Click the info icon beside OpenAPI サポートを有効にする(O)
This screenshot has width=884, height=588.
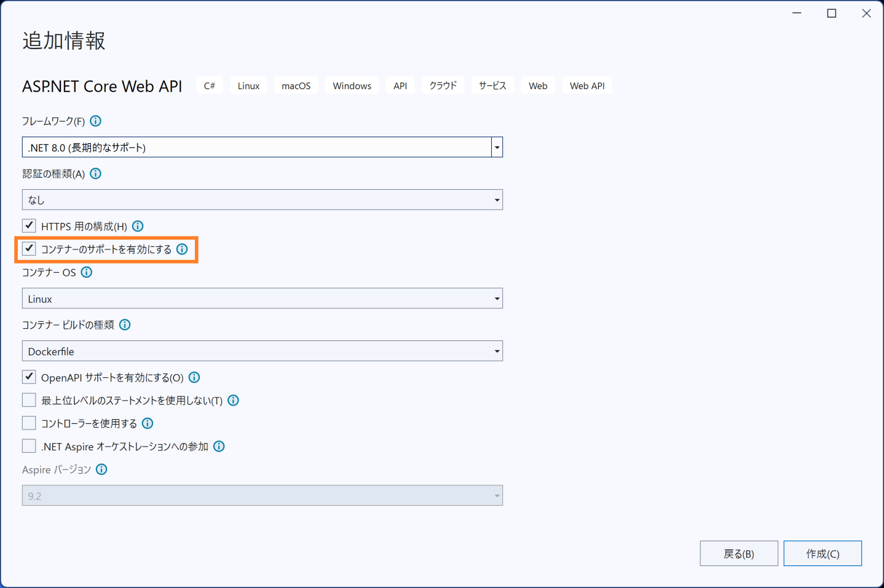(194, 377)
